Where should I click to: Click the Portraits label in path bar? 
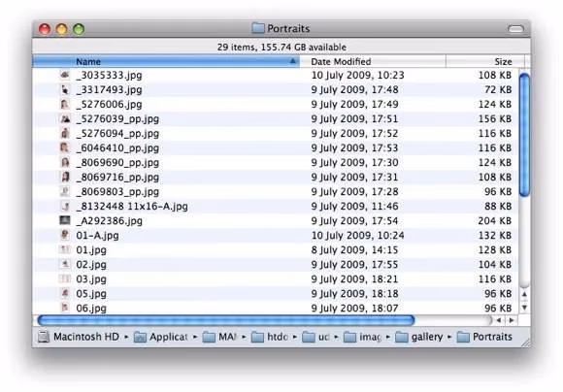(x=492, y=337)
